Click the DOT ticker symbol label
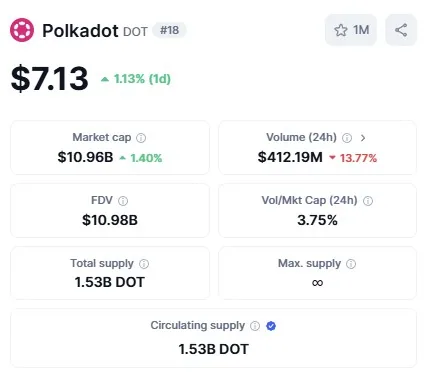The height and width of the screenshot is (372, 424). pos(135,32)
